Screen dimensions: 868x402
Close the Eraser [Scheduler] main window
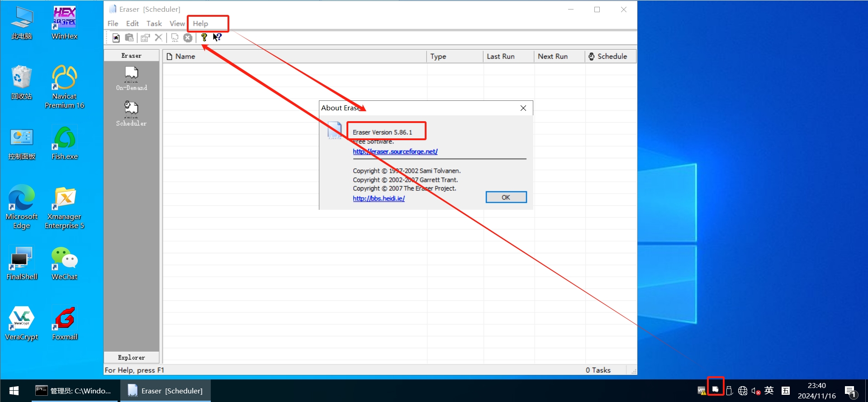pyautogui.click(x=624, y=9)
